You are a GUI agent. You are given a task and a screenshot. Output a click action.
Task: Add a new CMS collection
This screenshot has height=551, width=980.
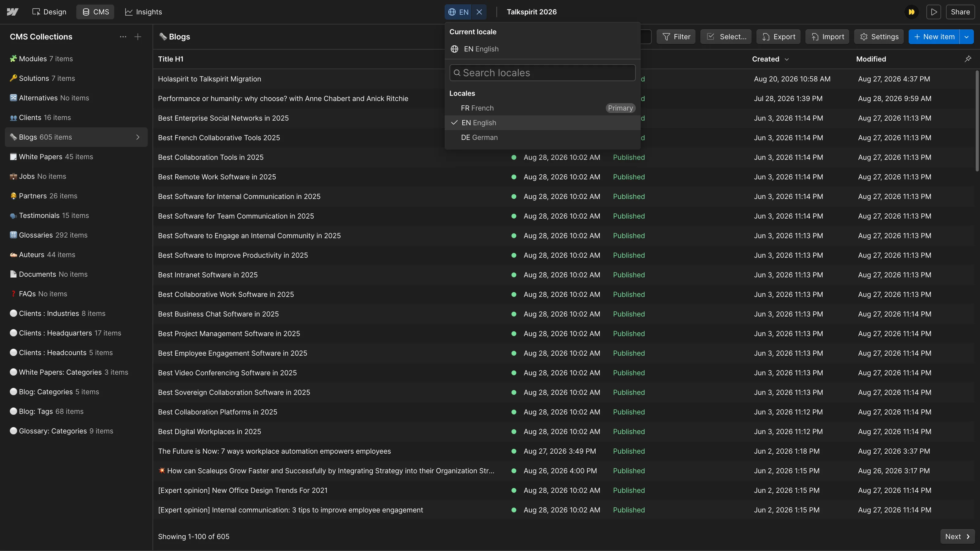(138, 36)
